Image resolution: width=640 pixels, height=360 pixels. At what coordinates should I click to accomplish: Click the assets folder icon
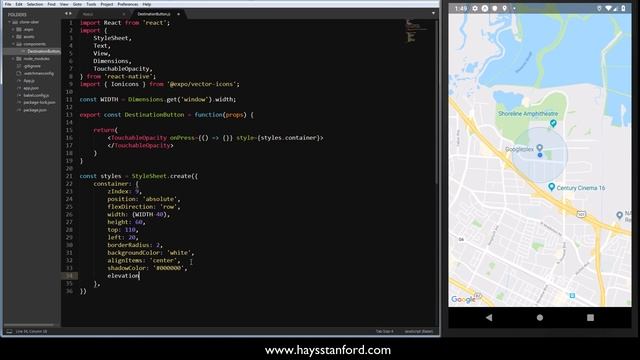[19, 37]
